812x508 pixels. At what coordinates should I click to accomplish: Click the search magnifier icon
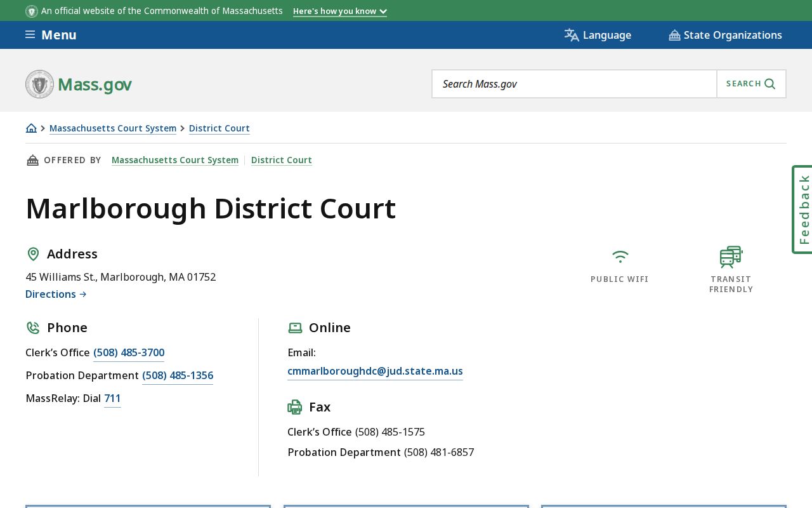tap(770, 84)
